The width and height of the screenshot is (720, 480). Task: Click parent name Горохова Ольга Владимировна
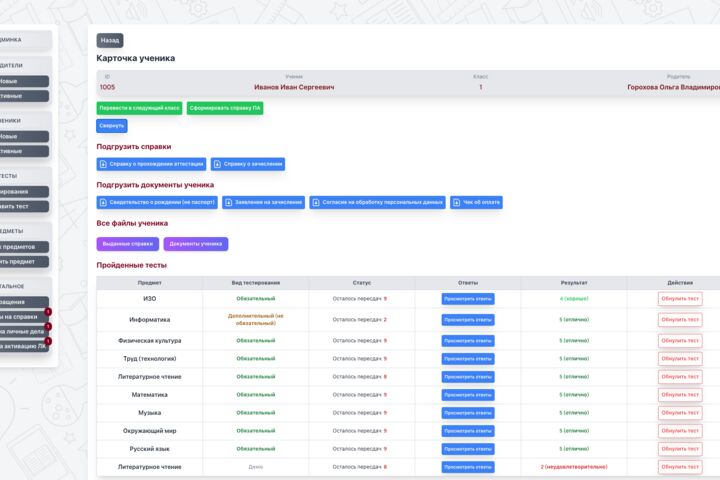(x=674, y=87)
